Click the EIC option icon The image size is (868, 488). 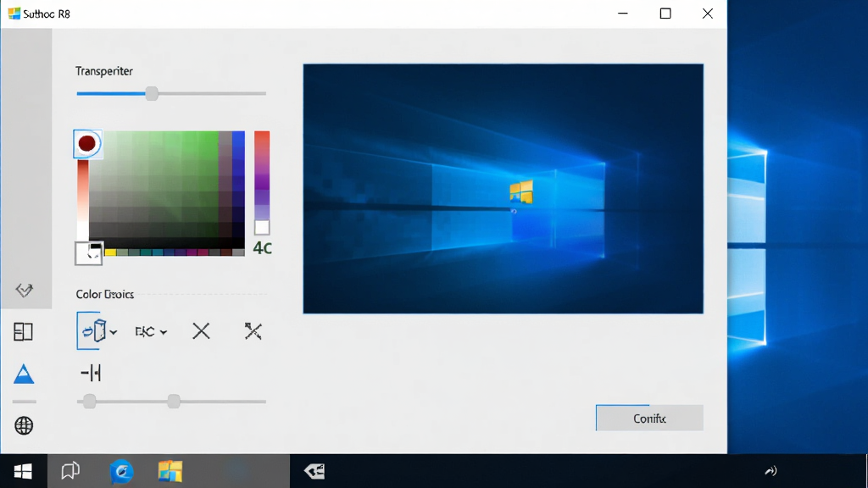pyautogui.click(x=145, y=332)
